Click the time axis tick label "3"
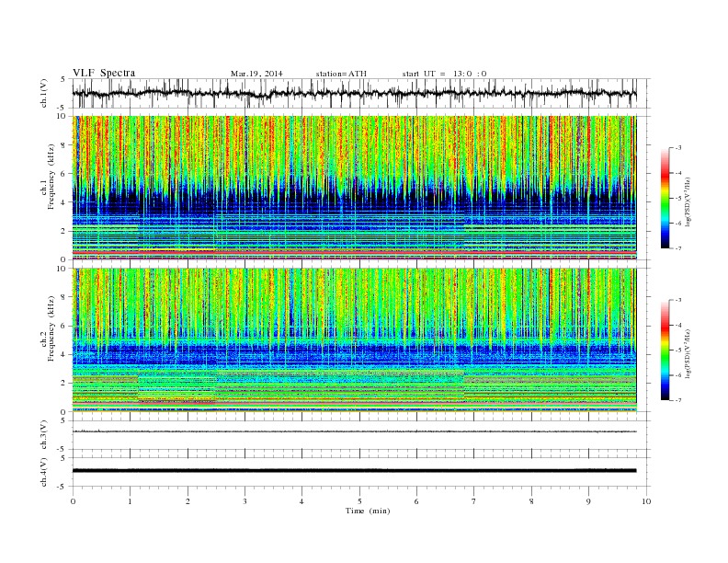This screenshot has width=728, height=563. pos(245,501)
